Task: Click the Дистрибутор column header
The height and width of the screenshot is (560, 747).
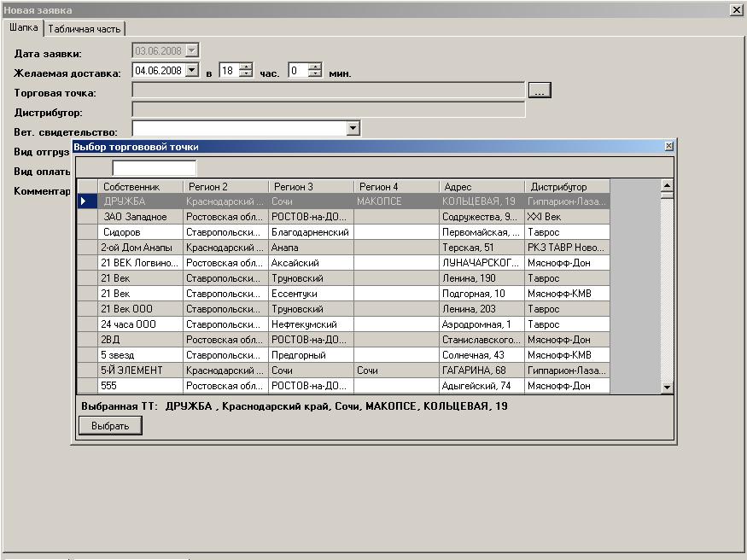Action: [x=567, y=187]
